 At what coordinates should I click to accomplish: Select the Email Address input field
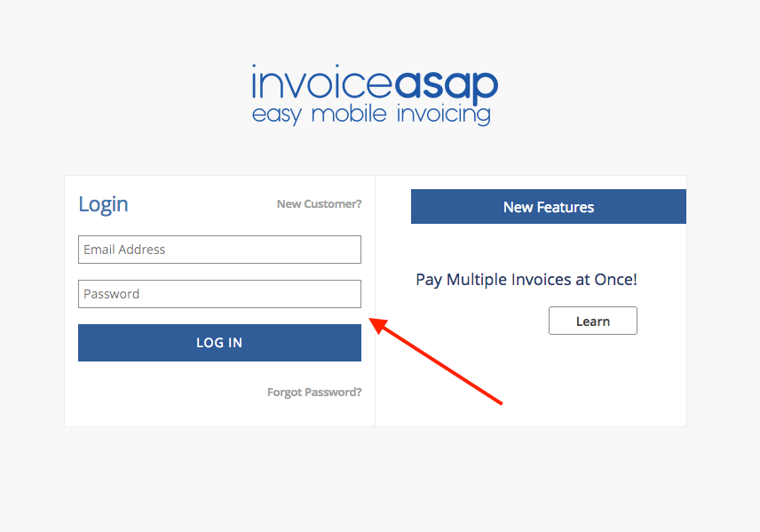(x=219, y=250)
